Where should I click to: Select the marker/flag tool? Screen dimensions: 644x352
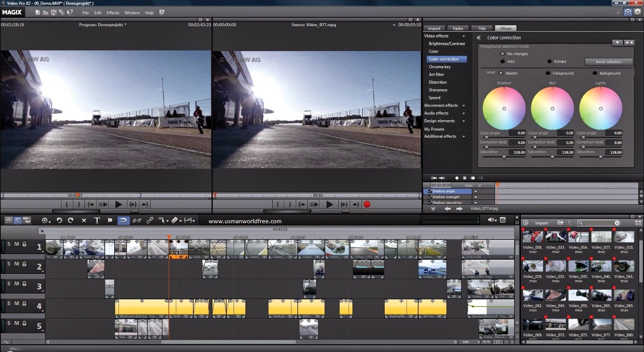110,220
